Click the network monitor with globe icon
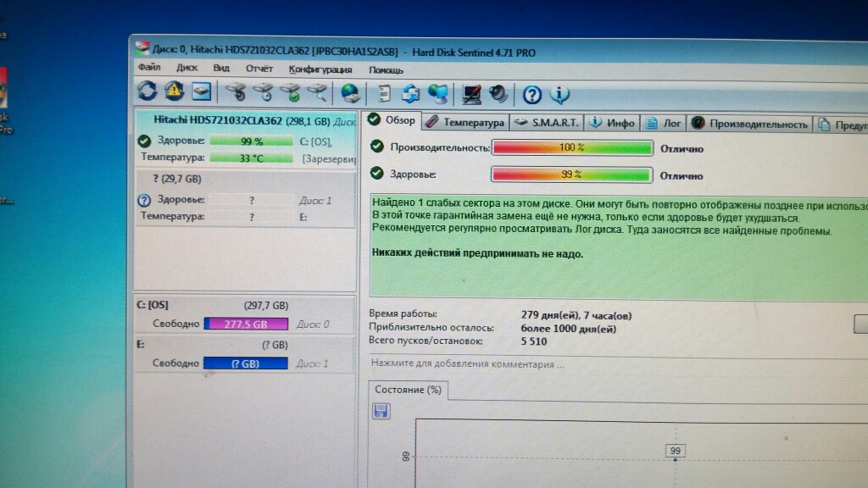The width and height of the screenshot is (868, 488). (438, 94)
